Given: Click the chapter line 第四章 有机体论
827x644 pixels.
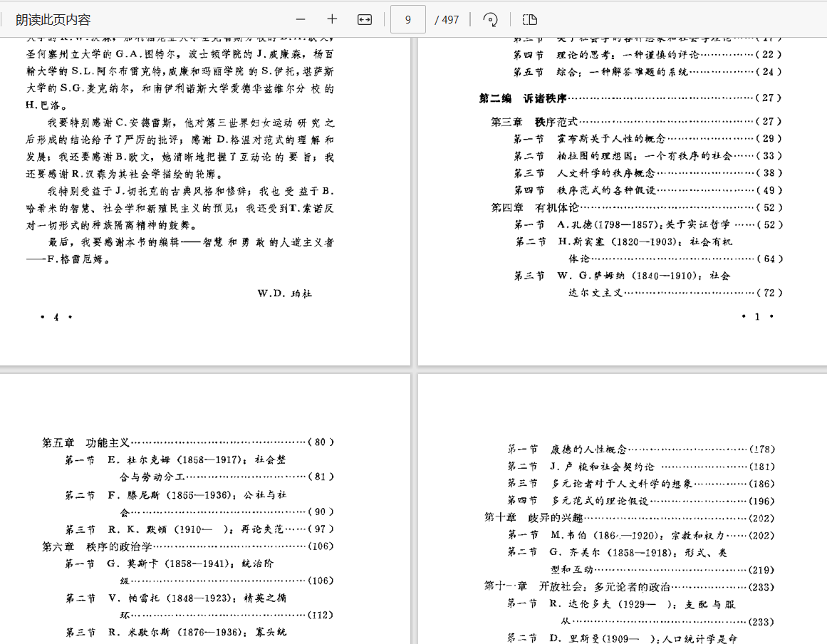Looking at the screenshot, I should pyautogui.click(x=636, y=207).
